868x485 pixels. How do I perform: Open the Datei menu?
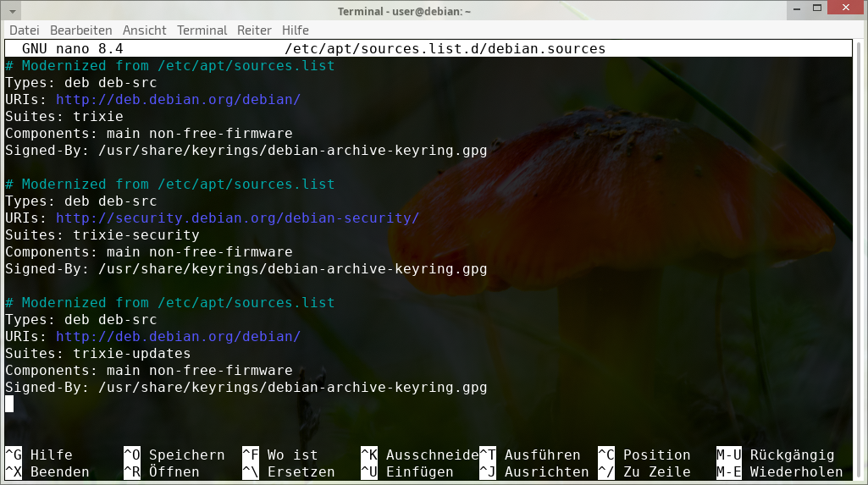coord(24,30)
